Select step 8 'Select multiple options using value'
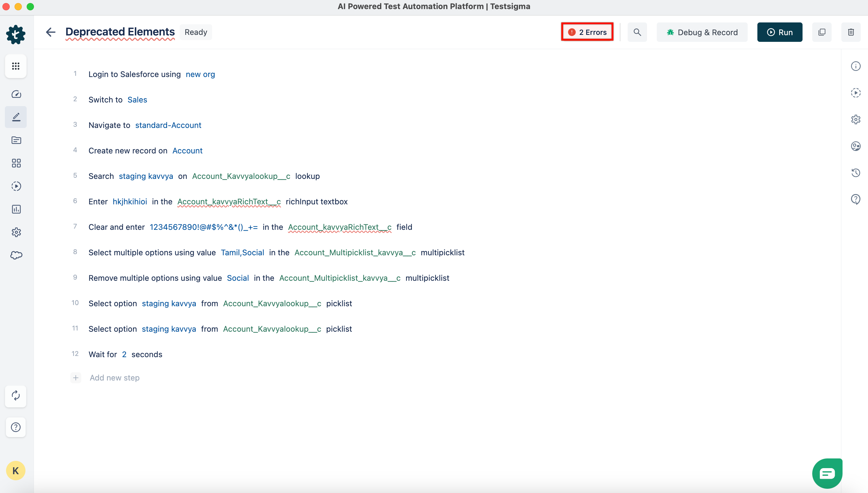This screenshot has height=493, width=868. pos(152,253)
